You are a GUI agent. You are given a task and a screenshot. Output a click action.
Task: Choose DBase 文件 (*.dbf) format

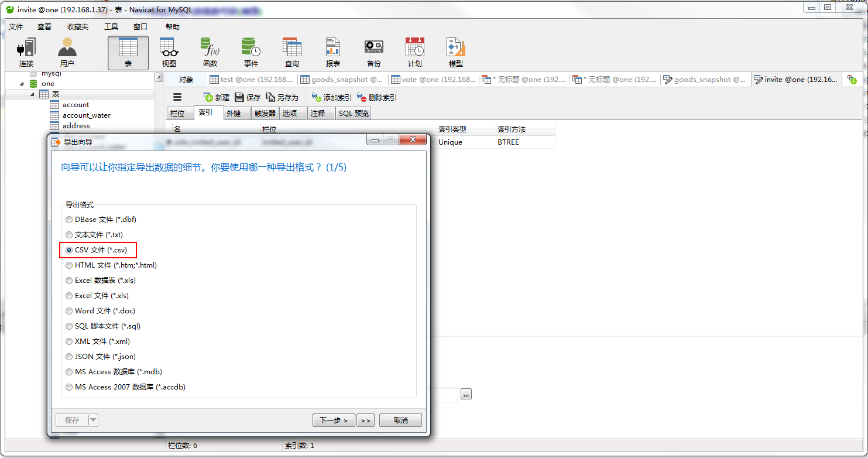(x=101, y=220)
